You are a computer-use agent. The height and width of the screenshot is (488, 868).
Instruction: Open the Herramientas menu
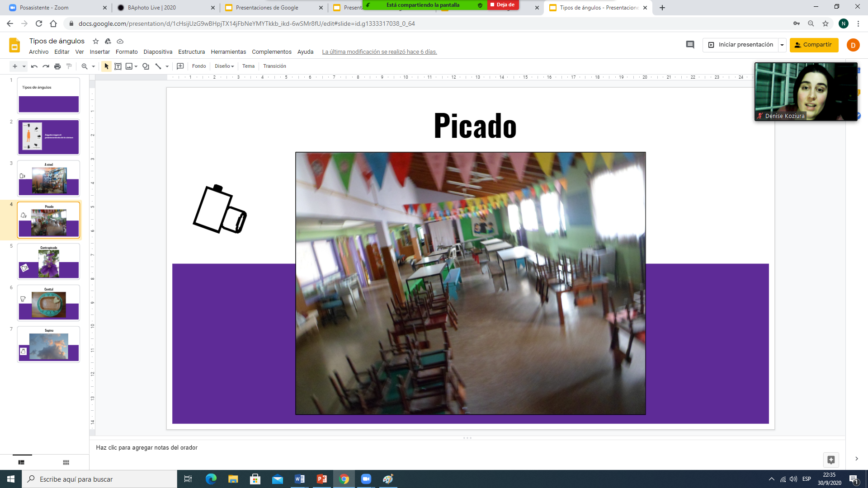coord(228,52)
